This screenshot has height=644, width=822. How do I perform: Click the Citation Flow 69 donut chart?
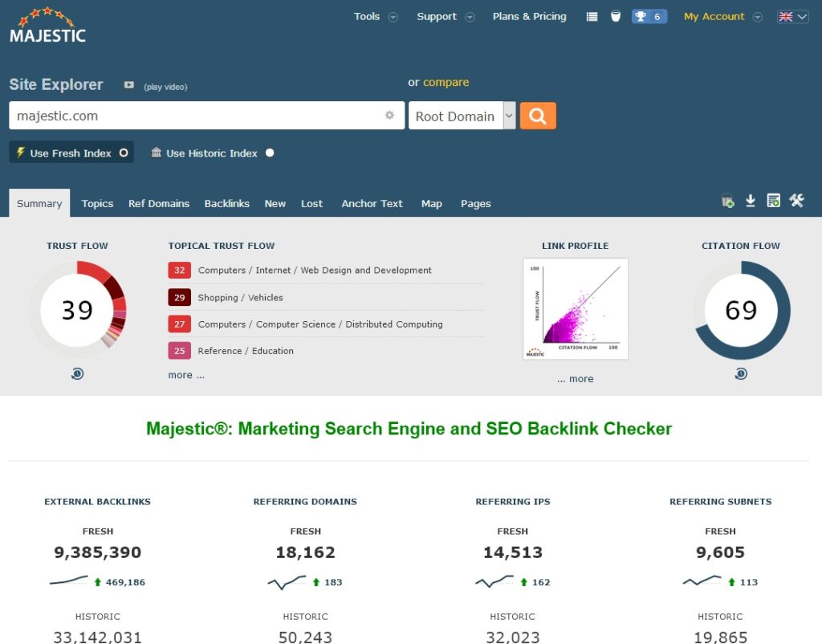click(x=741, y=310)
